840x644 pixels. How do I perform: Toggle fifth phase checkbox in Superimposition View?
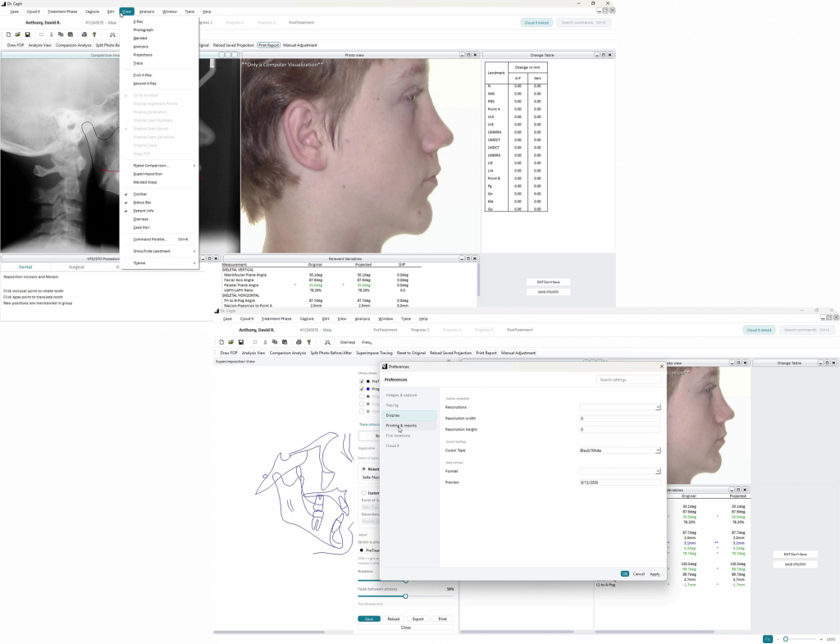point(362,412)
